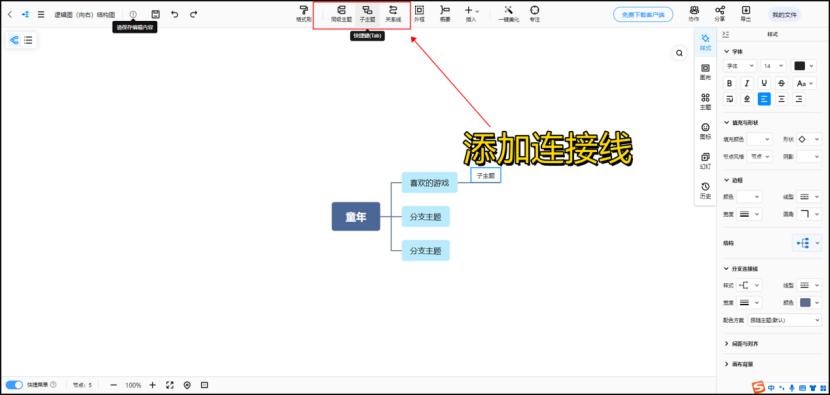Align text left

[x=764, y=98]
